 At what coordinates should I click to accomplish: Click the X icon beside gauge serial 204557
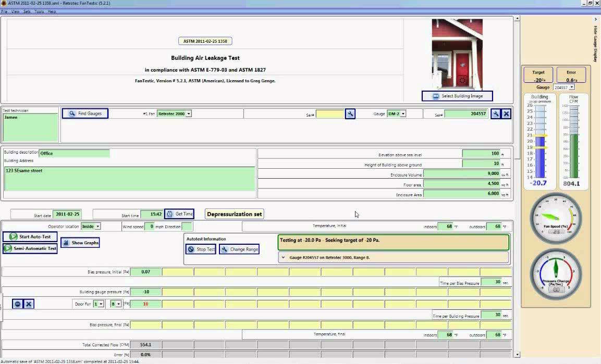coord(506,114)
